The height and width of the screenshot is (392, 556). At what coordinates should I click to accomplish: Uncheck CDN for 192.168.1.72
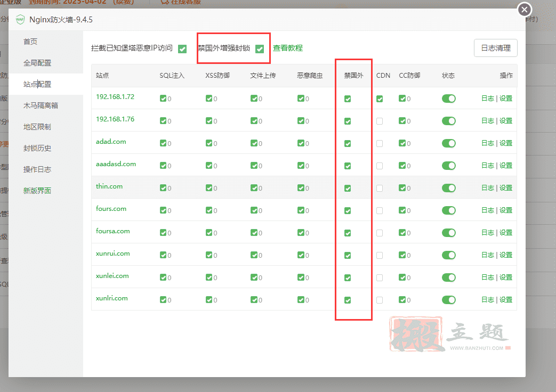380,99
